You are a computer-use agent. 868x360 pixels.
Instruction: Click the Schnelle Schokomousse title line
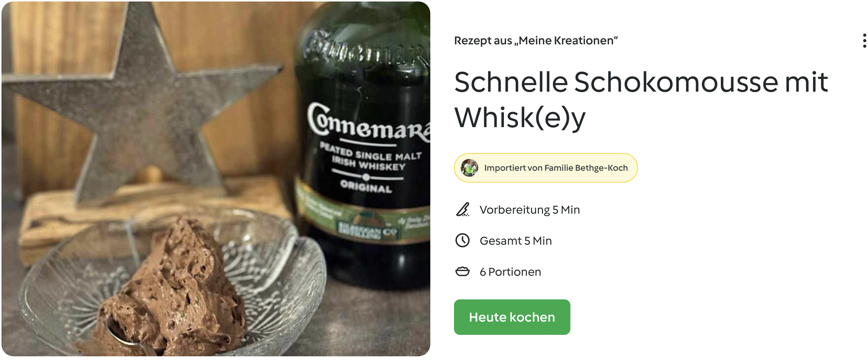point(641,82)
